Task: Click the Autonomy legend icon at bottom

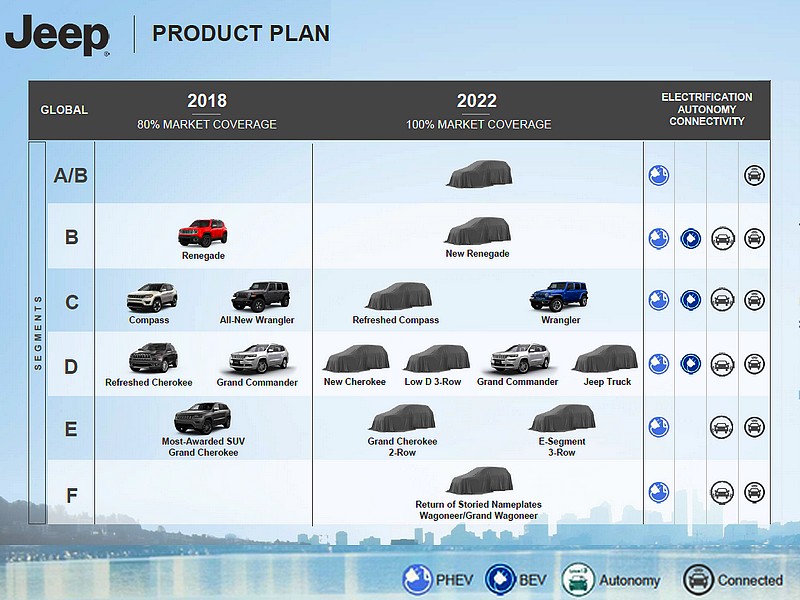Action: click(x=578, y=580)
